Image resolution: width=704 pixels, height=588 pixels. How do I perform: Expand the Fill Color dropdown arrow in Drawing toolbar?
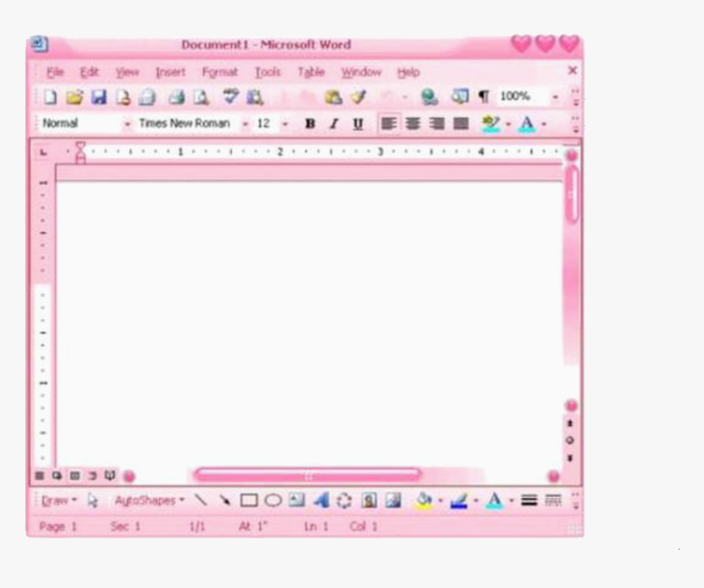(x=440, y=500)
